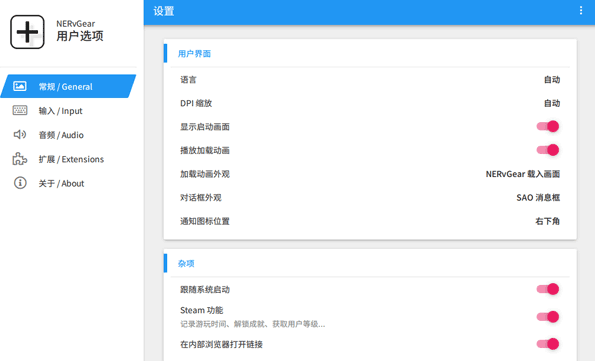595x361 pixels.
Task: Click the 跟随系统启动 label
Action: click(x=205, y=290)
